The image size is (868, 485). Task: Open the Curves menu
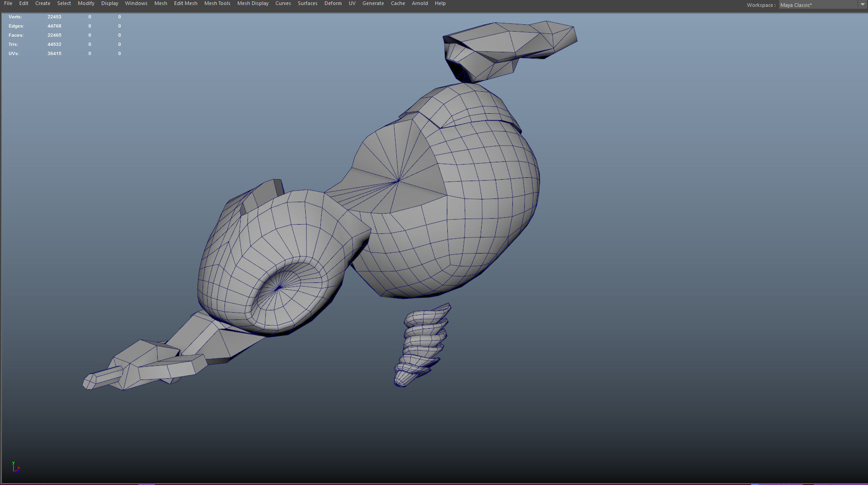(x=283, y=4)
